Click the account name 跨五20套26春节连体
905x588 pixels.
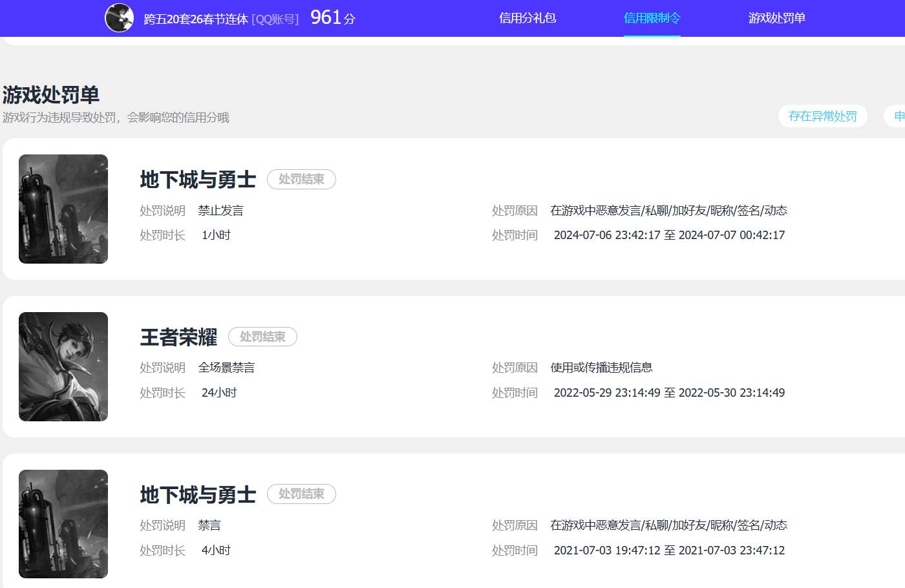pos(196,19)
